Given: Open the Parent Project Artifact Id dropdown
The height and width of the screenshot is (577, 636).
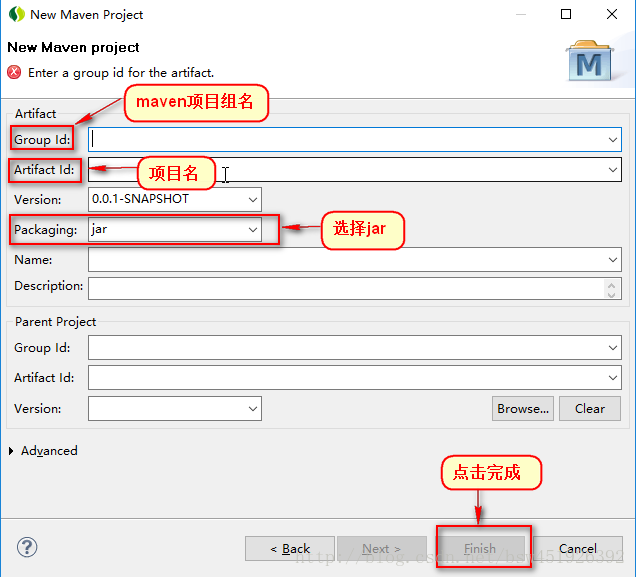Looking at the screenshot, I should tap(612, 378).
